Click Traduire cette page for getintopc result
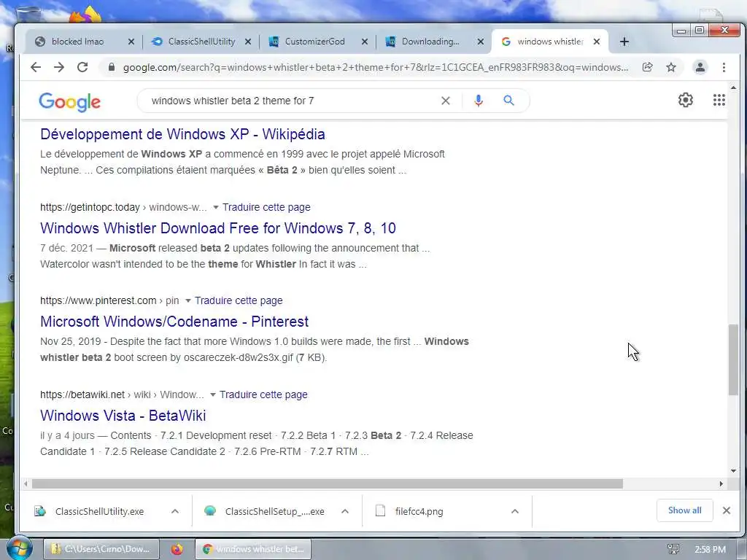This screenshot has height=560, width=747. (x=266, y=207)
